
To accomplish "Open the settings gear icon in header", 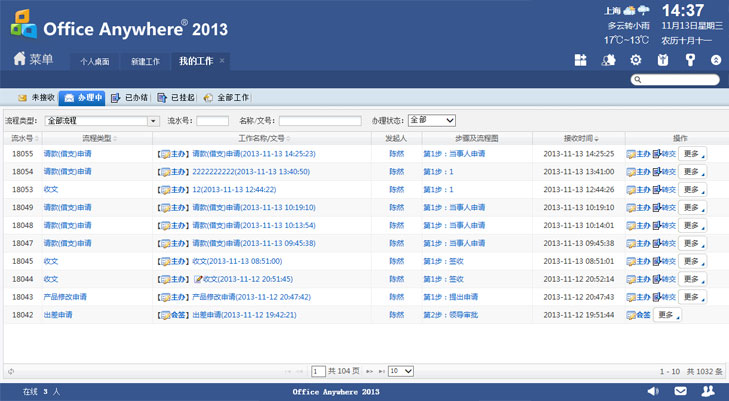I will pos(636,60).
